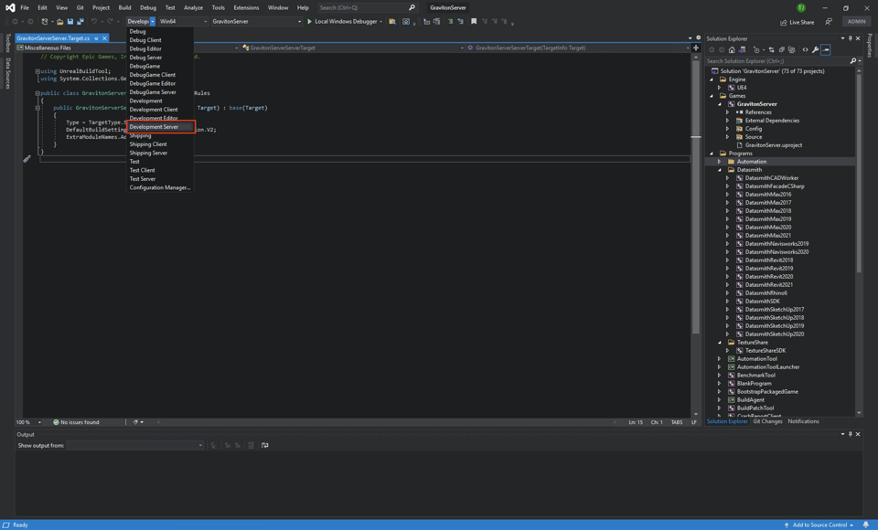This screenshot has width=879, height=531.
Task: Switch to Notifications tab
Action: [803, 421]
